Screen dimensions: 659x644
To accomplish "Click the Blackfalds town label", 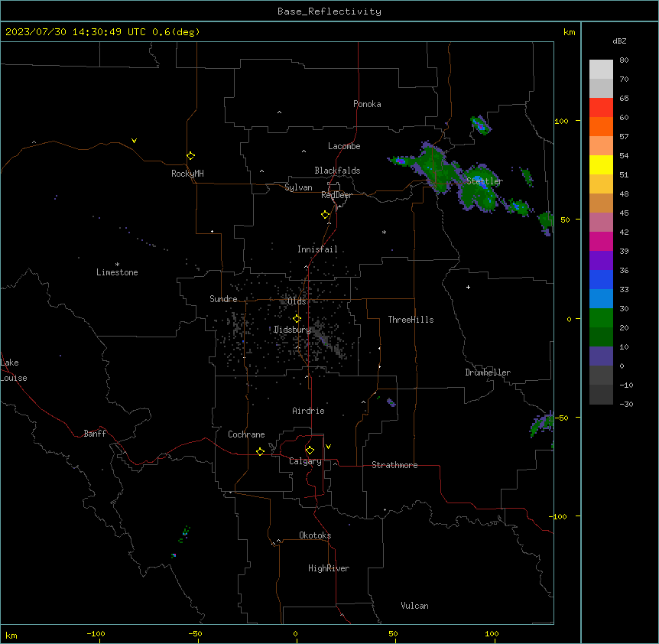I will pyautogui.click(x=337, y=171).
